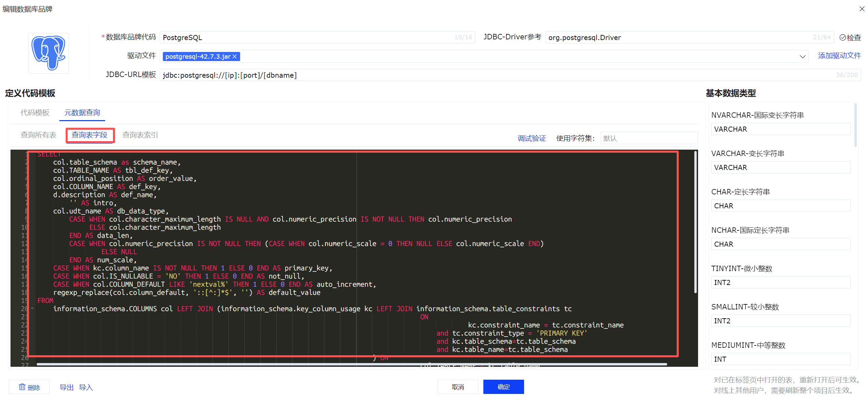Click the code editor horizontal scrollbar
Image resolution: width=868 pixels, height=398 pixels.
point(351,364)
